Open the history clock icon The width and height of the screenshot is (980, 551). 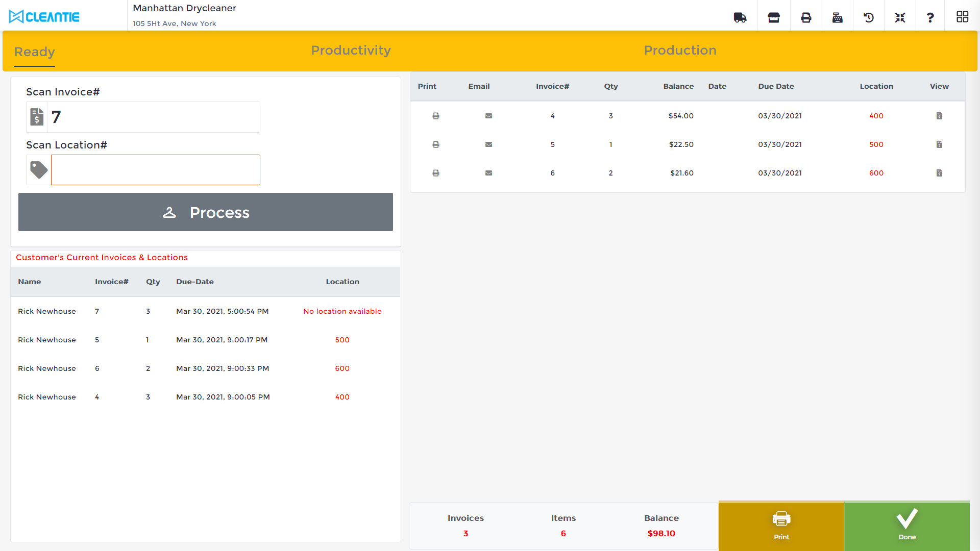point(869,17)
